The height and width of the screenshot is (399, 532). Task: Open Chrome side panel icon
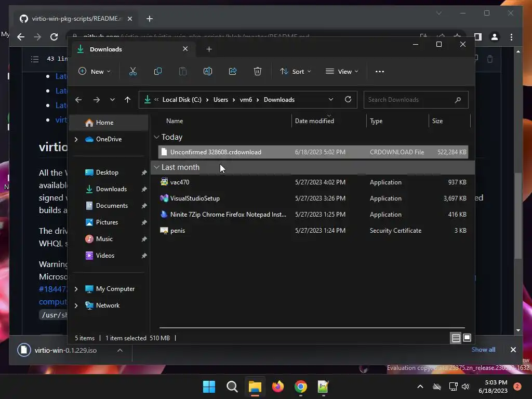[x=478, y=37]
